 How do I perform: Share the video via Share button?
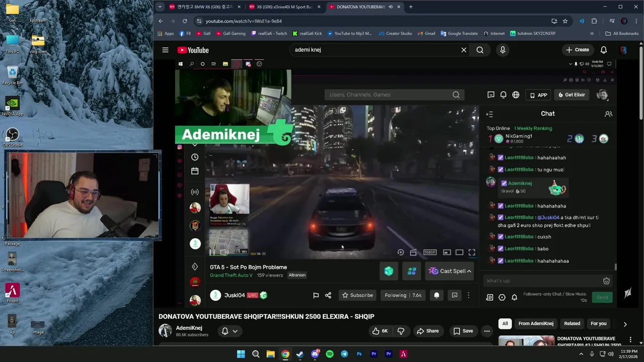(428, 331)
